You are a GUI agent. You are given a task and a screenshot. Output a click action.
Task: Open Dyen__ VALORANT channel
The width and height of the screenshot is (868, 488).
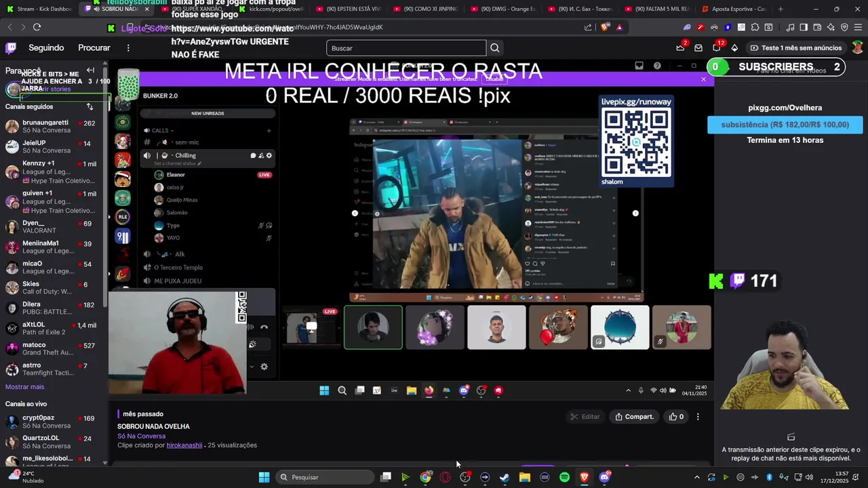53,227
